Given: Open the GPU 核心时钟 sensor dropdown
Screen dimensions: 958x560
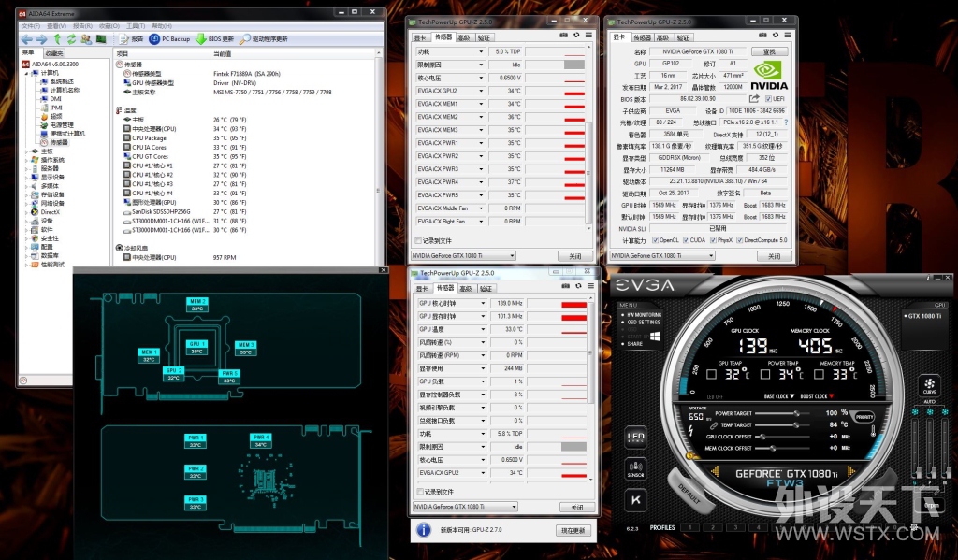Looking at the screenshot, I should pyautogui.click(x=483, y=303).
